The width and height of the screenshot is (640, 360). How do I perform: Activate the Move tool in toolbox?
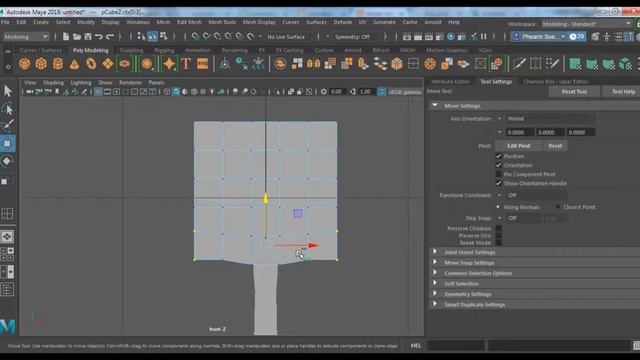point(8,144)
